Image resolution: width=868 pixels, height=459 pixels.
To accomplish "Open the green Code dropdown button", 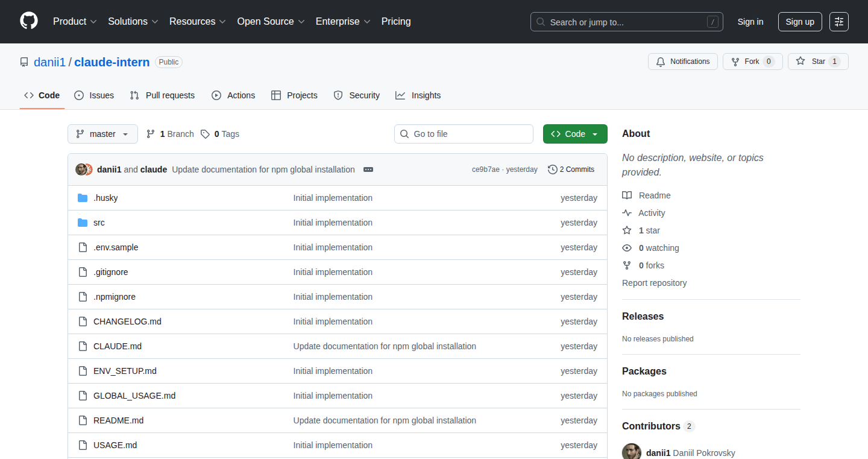I will point(575,134).
